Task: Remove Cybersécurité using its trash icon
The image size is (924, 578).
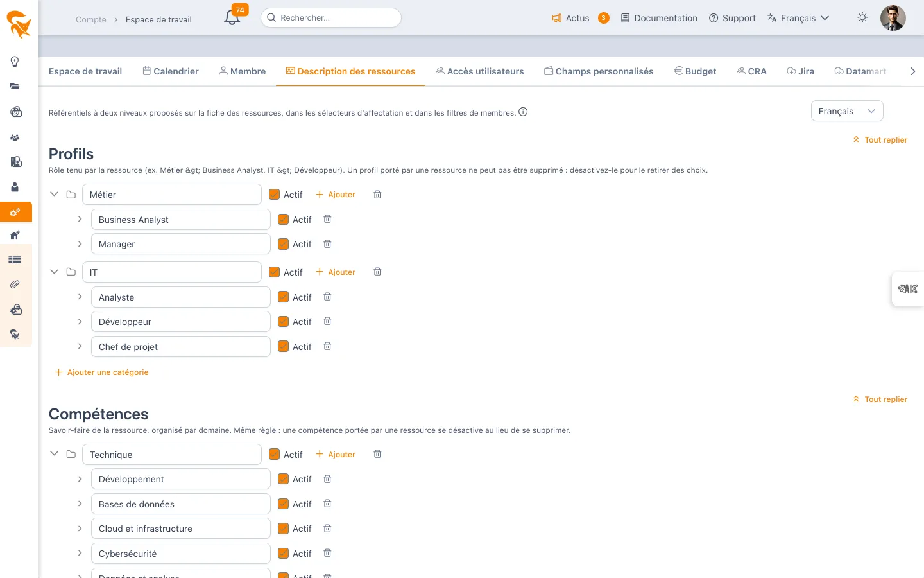Action: tap(327, 553)
